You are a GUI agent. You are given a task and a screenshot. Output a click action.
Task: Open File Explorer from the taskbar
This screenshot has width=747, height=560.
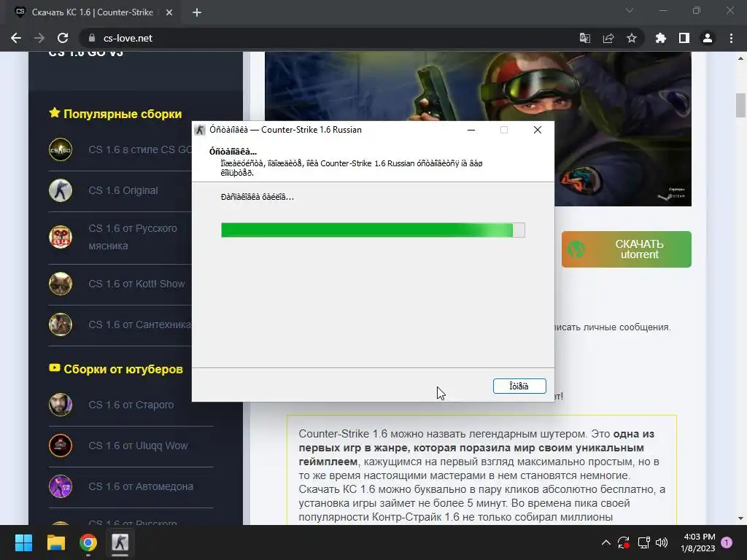[55, 542]
